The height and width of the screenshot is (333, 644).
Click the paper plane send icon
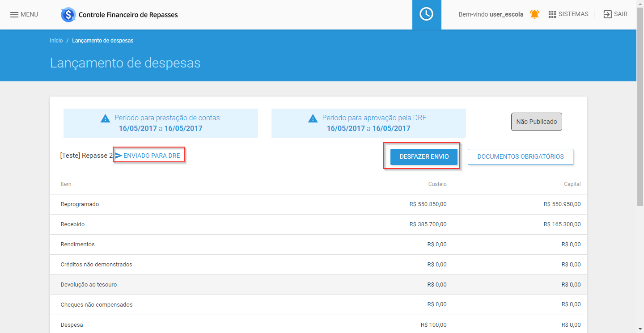point(119,156)
